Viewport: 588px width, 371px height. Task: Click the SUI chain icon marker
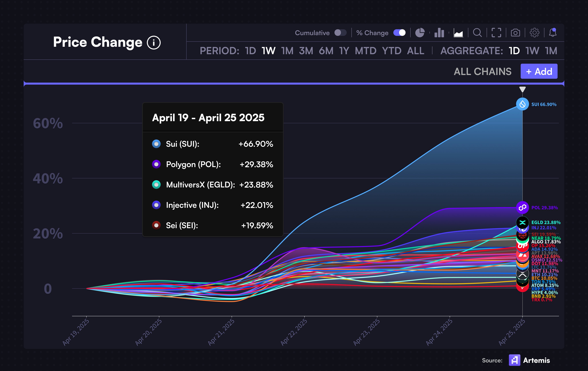click(x=522, y=104)
